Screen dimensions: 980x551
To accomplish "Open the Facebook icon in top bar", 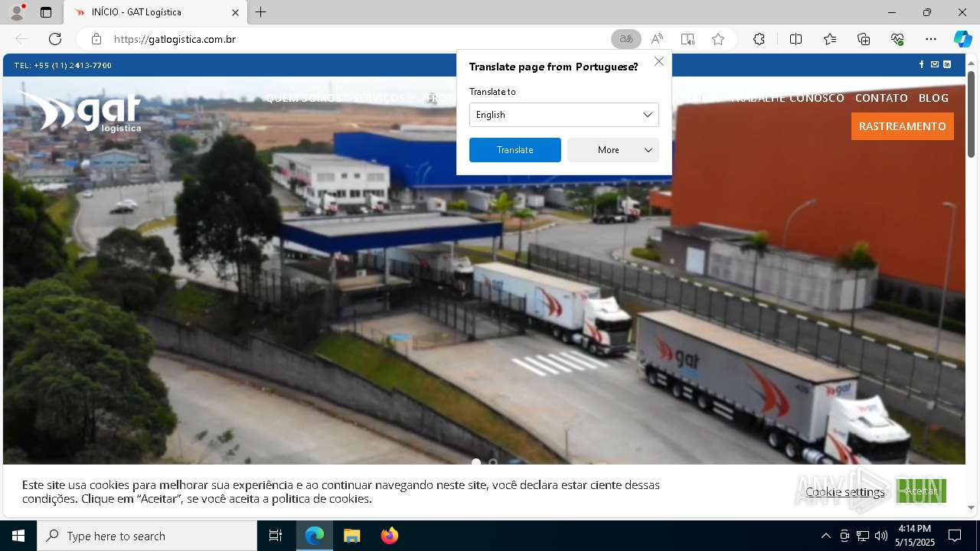I will 922,65.
